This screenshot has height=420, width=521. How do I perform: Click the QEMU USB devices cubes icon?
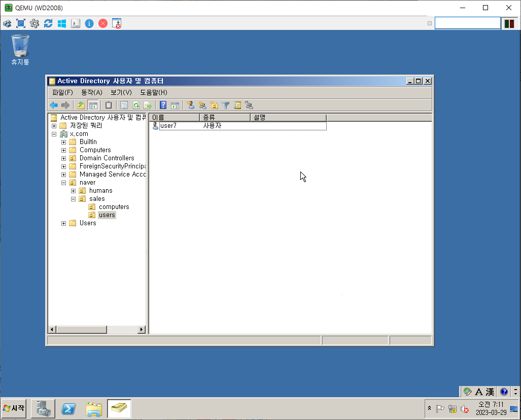[7, 23]
